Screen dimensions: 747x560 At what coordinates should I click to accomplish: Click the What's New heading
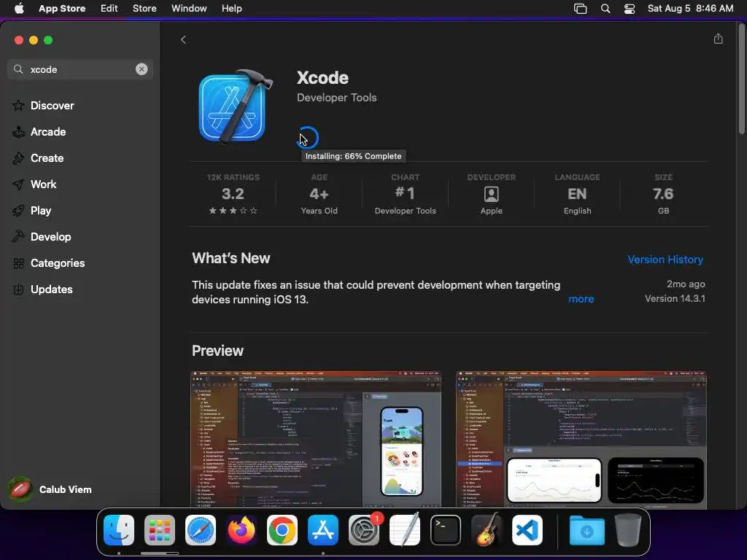coord(231,258)
